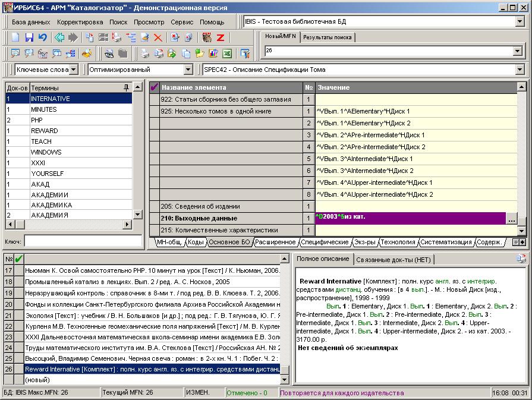Open the SPEC42 worksheet dropdown
The width and height of the screenshot is (532, 400).
click(x=521, y=70)
